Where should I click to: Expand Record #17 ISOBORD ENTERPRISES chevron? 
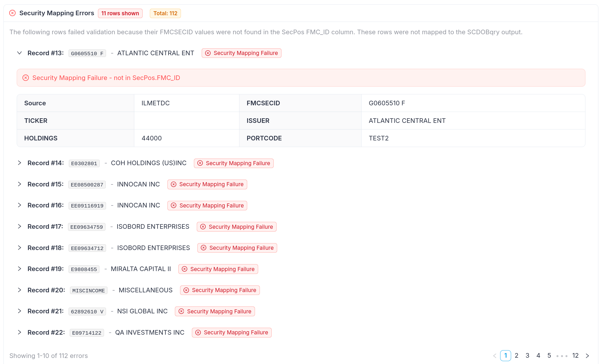pos(19,226)
